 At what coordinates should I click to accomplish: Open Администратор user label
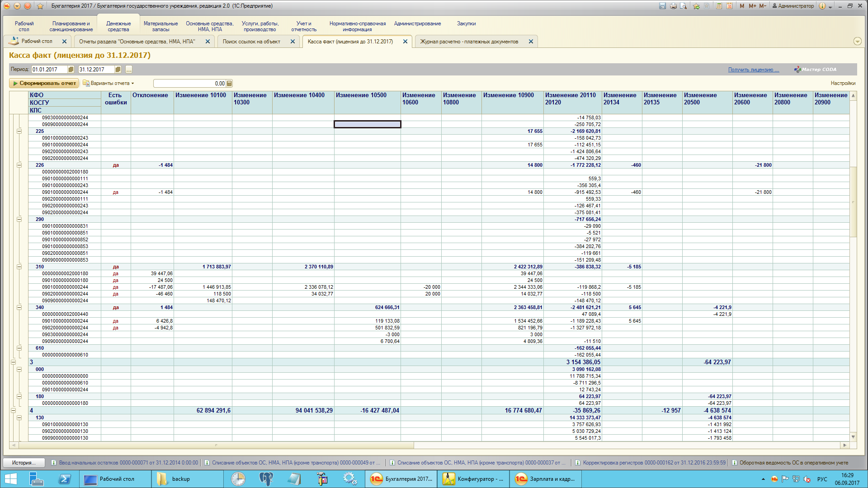click(x=793, y=6)
